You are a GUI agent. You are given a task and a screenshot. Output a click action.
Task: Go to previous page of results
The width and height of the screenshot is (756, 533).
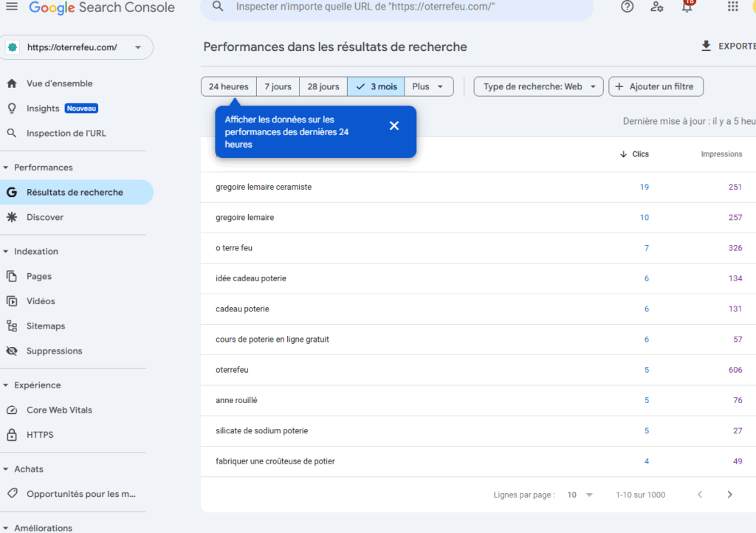pyautogui.click(x=700, y=495)
